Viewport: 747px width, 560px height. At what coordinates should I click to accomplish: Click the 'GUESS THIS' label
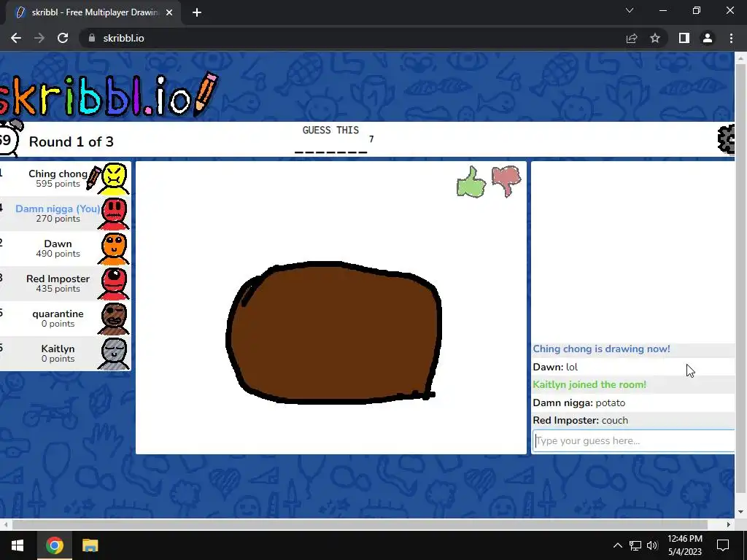pos(330,130)
